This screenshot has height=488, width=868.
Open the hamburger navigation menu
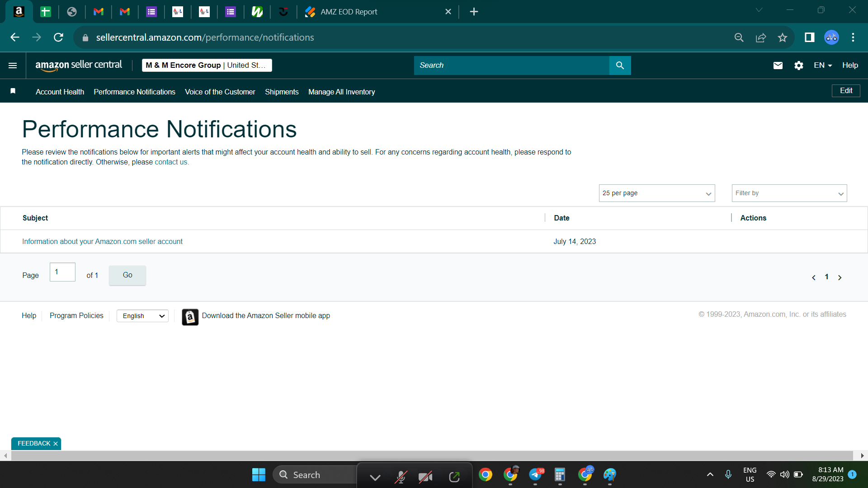point(13,66)
